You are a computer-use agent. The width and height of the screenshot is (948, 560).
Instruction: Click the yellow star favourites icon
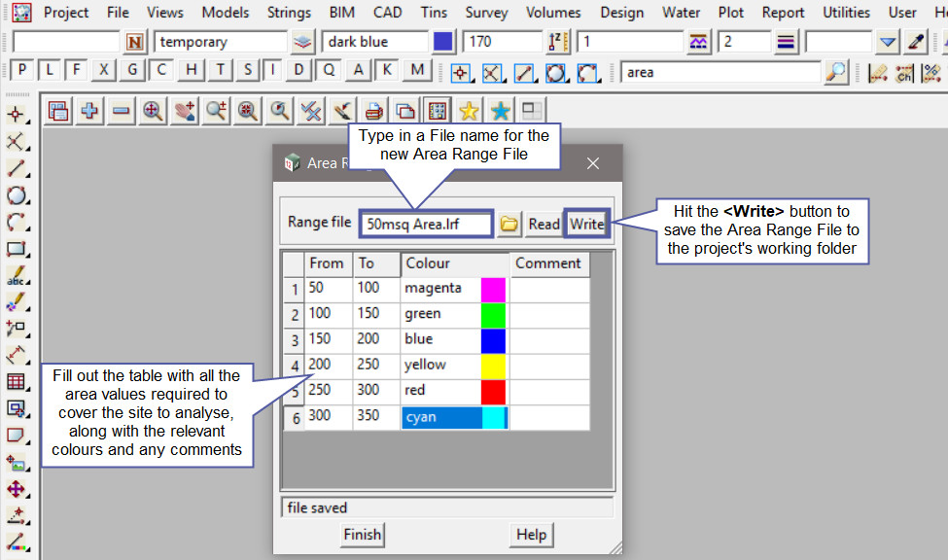coord(469,111)
